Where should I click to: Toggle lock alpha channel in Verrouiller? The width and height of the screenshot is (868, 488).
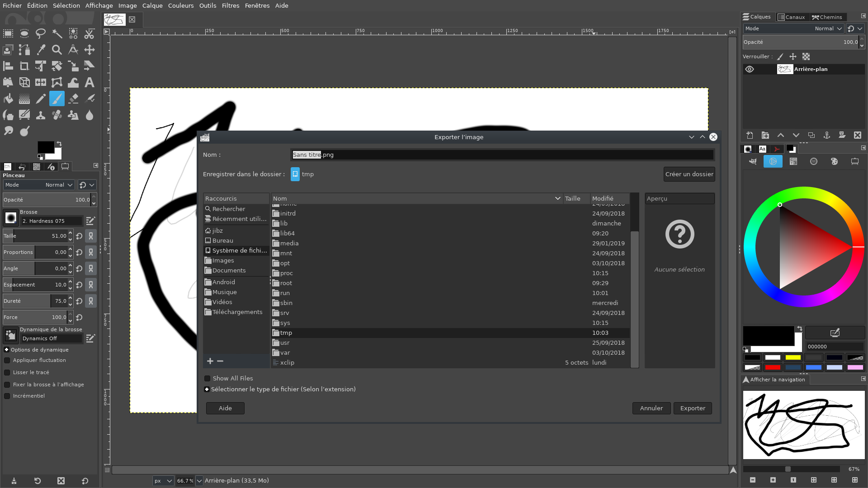point(806,56)
